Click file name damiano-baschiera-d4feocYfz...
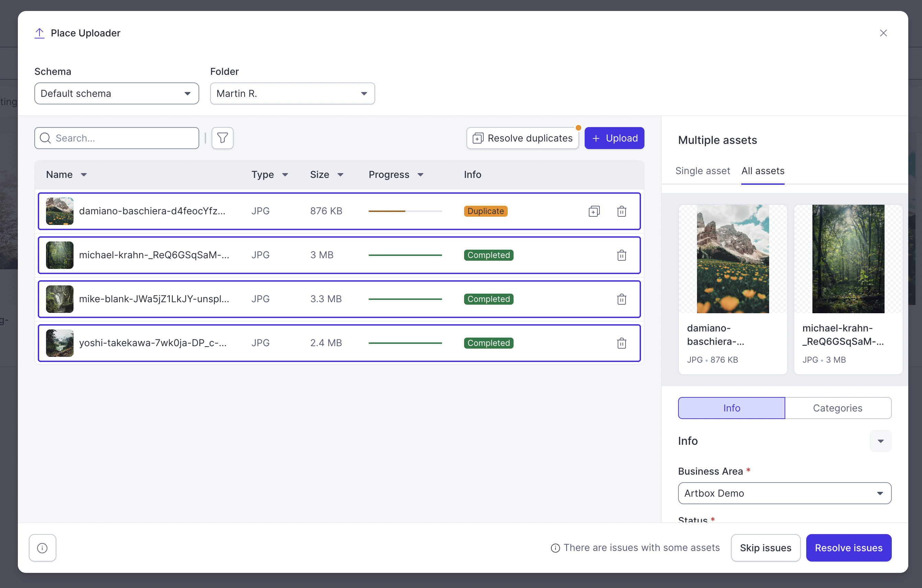Screen dimensions: 922x588 coord(152,211)
